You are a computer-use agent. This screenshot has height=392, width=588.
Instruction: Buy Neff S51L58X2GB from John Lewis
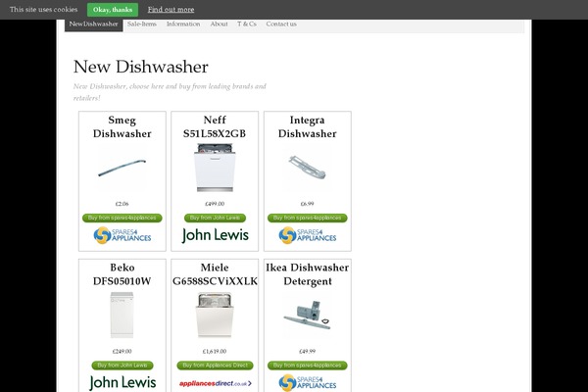[215, 218]
